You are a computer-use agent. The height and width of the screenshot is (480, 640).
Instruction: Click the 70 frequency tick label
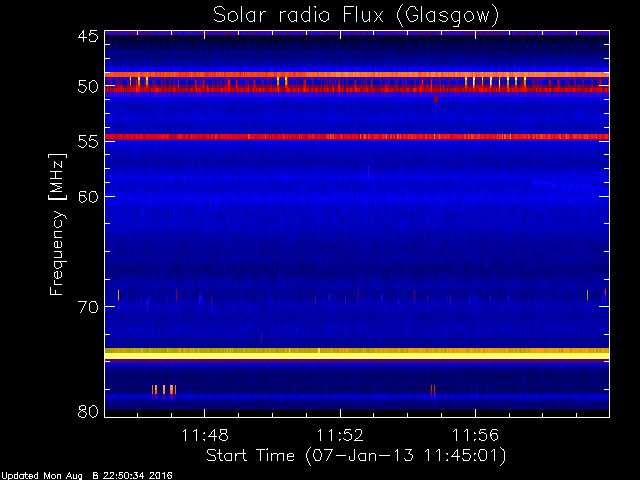click(x=88, y=307)
